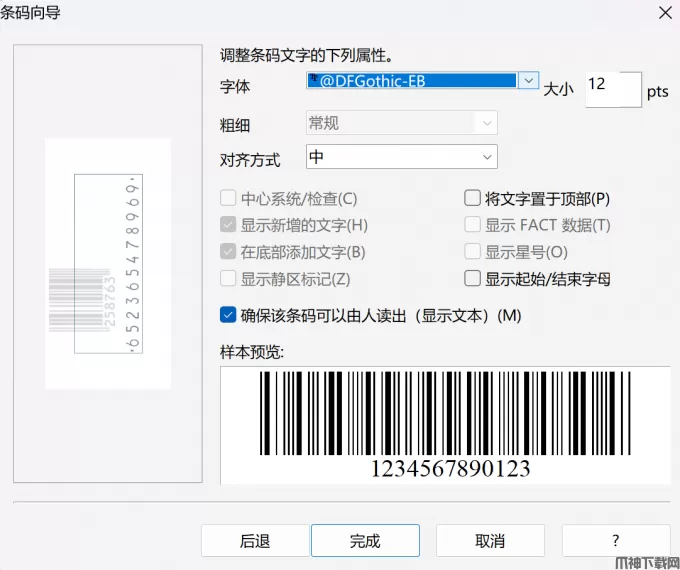The image size is (680, 570).
Task: Expand the 粗细 weight dropdown
Action: (x=486, y=123)
